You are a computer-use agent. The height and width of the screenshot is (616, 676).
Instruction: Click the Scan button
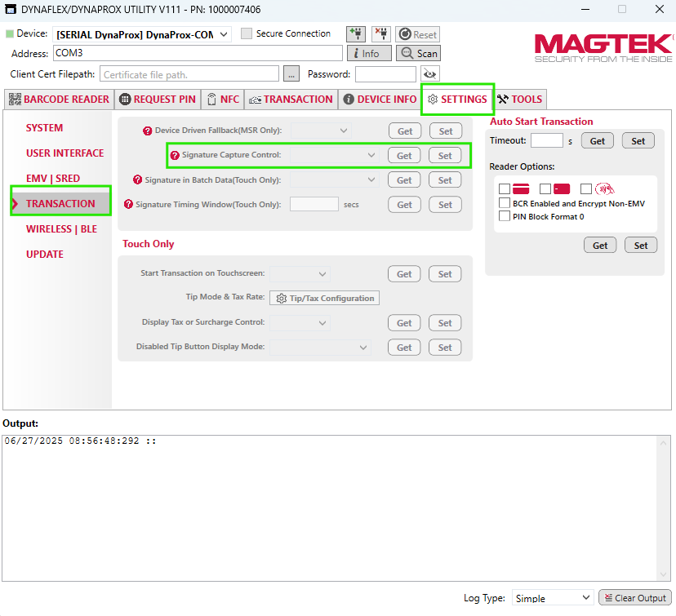click(x=419, y=53)
